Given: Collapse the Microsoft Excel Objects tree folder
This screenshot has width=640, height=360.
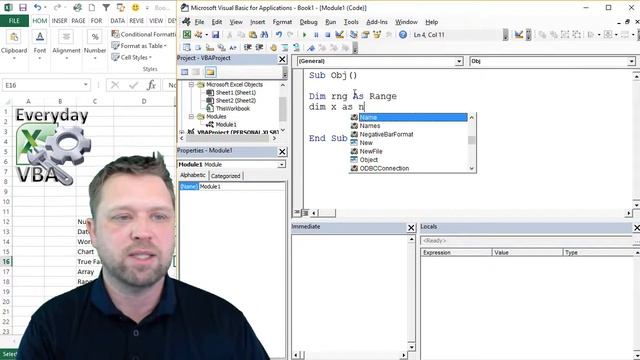Looking at the screenshot, I should [191, 84].
